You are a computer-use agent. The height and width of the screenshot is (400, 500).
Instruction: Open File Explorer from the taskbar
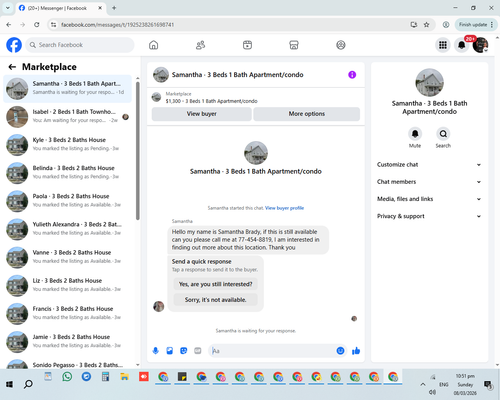coord(125,377)
